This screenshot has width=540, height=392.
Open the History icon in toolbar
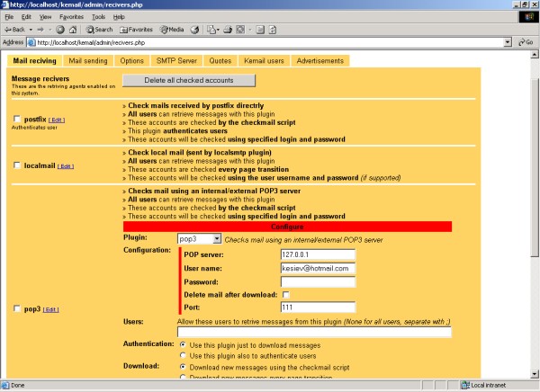point(194,30)
